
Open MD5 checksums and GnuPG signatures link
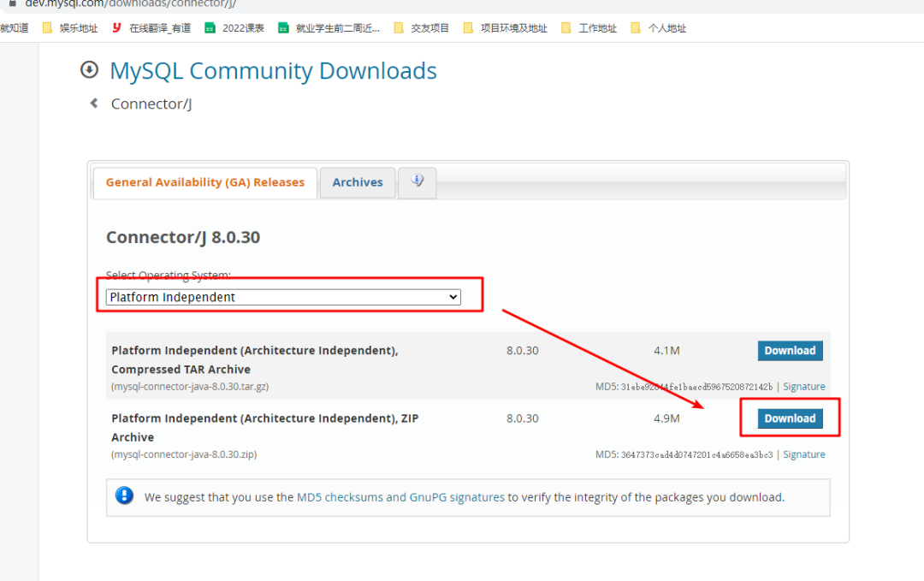[400, 497]
